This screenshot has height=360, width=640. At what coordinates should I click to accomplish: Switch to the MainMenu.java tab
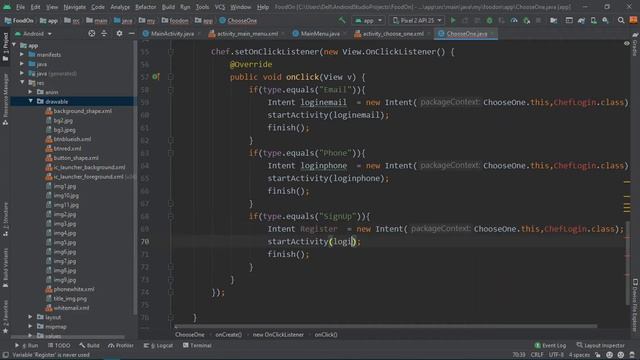coord(320,34)
